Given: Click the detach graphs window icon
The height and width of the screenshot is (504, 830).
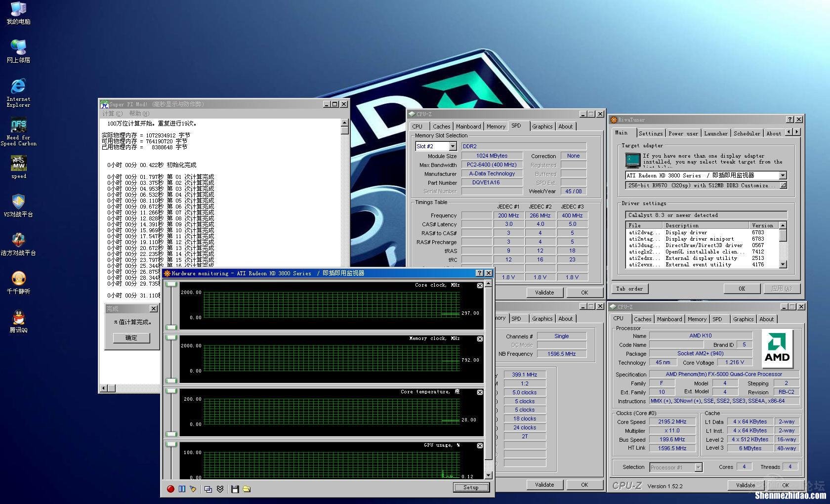Looking at the screenshot, I should pyautogui.click(x=208, y=489).
